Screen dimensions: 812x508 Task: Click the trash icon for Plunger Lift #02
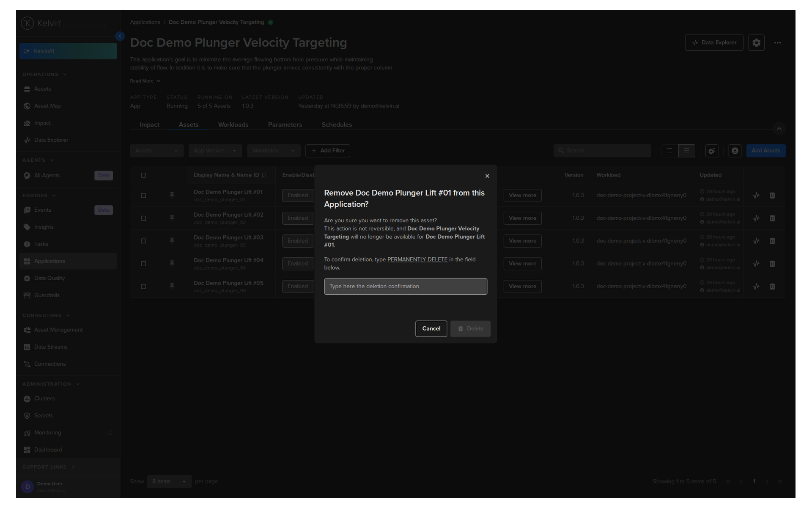pyautogui.click(x=772, y=218)
